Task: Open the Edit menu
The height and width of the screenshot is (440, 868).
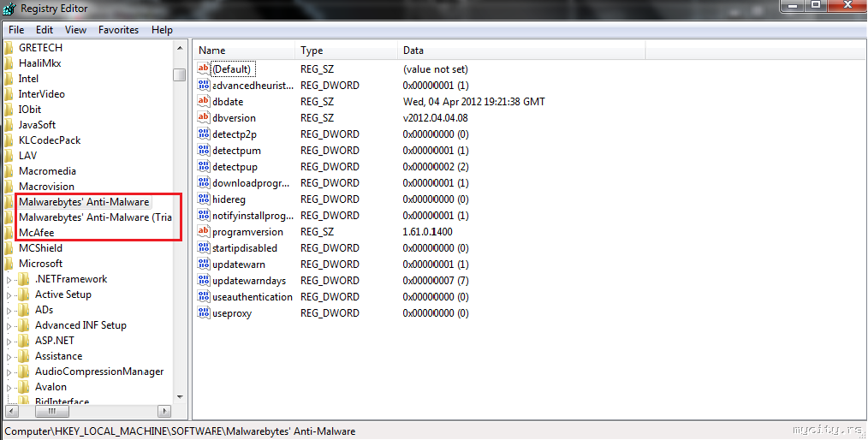Action: point(45,30)
